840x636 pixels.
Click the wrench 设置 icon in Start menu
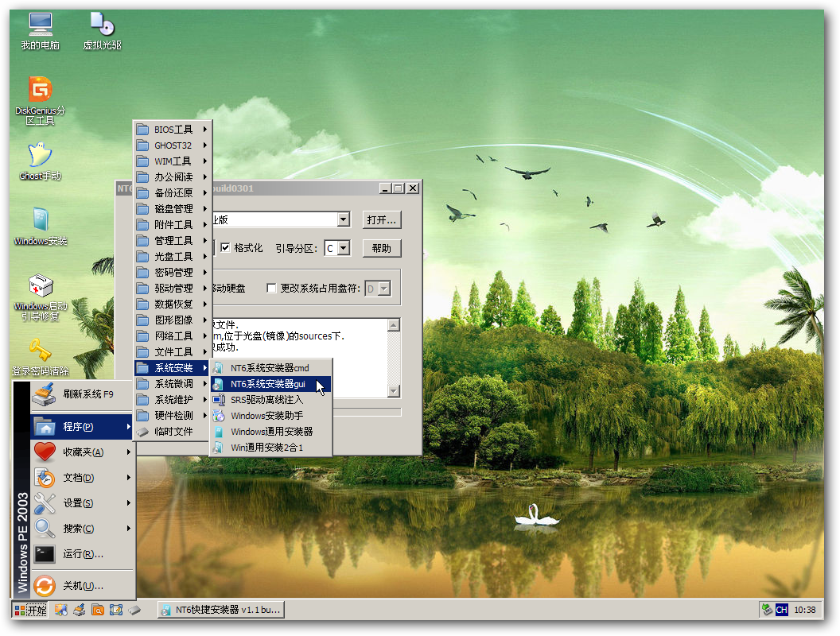point(45,502)
